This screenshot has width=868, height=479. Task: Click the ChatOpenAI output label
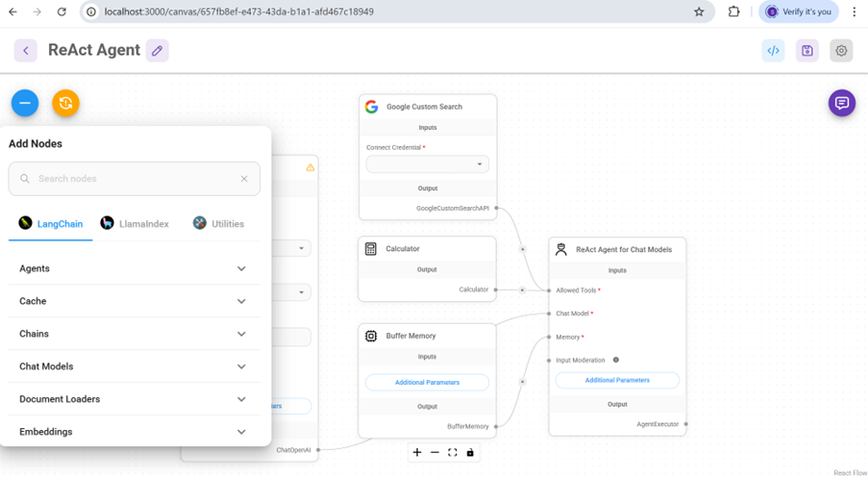click(x=293, y=450)
